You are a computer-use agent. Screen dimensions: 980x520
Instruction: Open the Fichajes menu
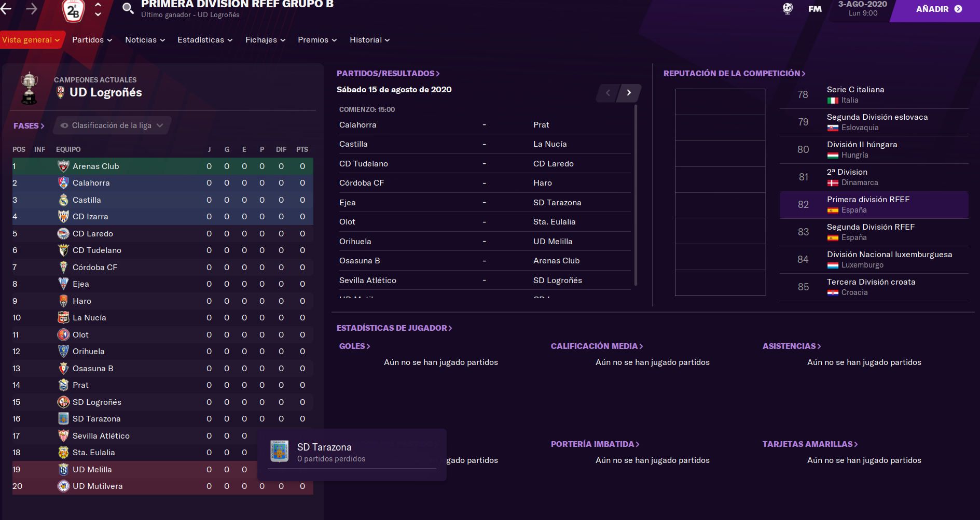coord(265,40)
